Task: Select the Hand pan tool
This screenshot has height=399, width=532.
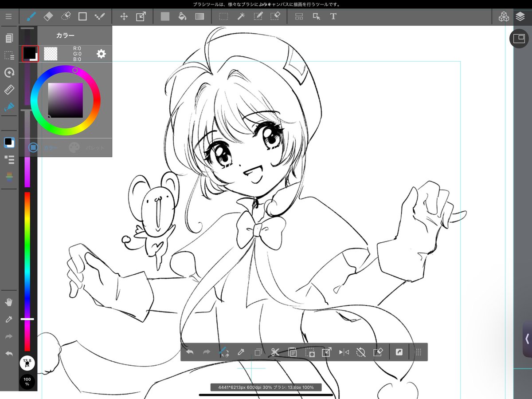Action: [x=9, y=302]
